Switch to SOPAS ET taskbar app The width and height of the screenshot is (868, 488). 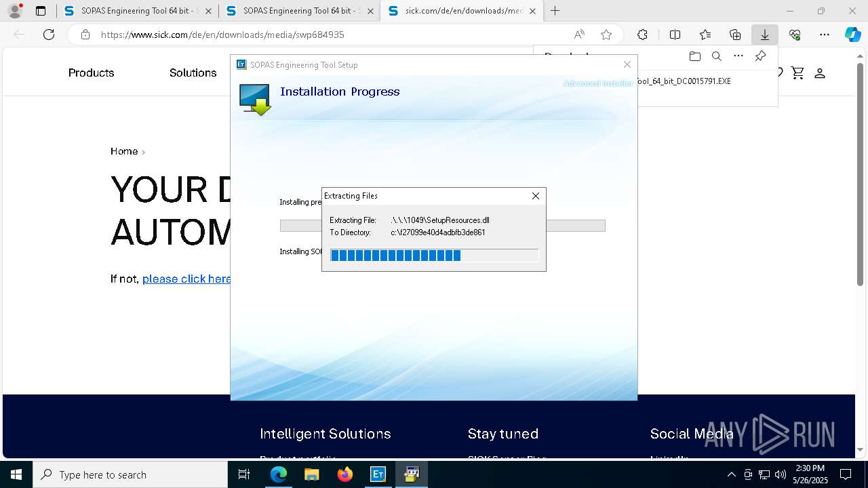378,474
